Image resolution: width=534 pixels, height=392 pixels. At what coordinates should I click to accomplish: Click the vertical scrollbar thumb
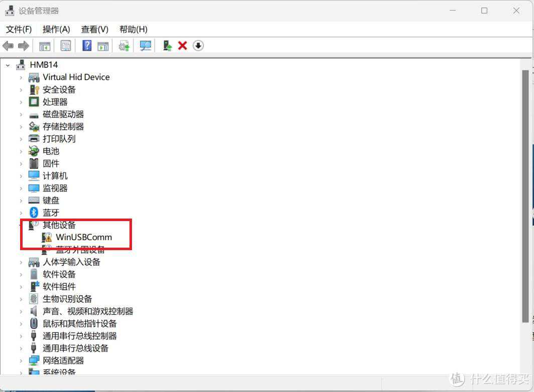coord(525,195)
